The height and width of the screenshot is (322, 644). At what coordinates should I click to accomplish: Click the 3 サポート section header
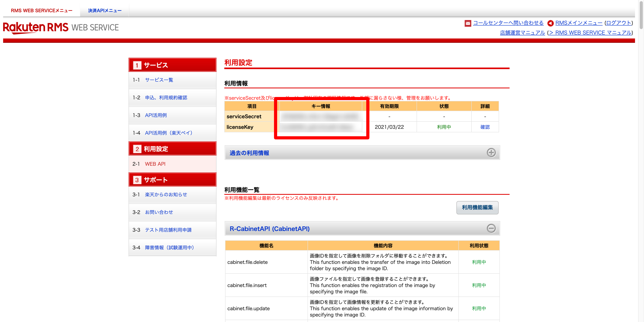(172, 180)
